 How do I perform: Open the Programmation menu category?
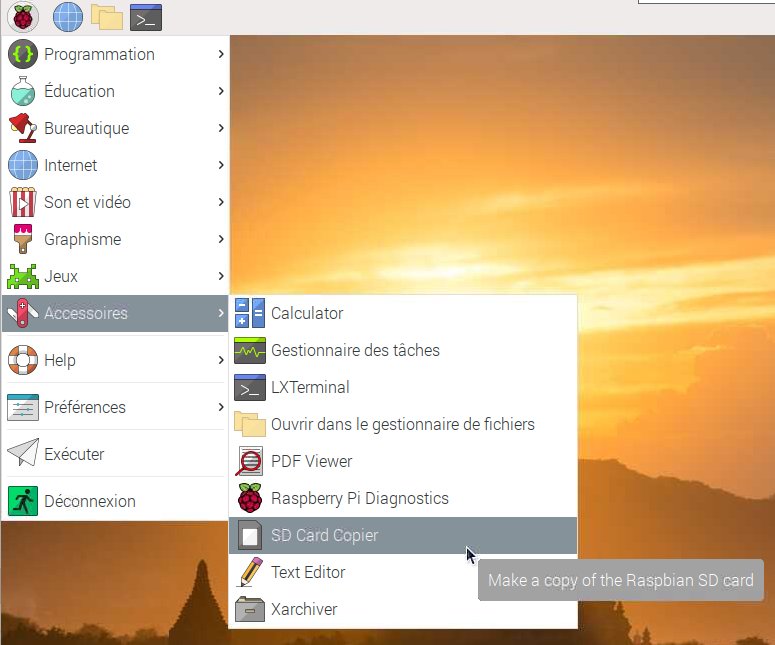click(x=115, y=54)
